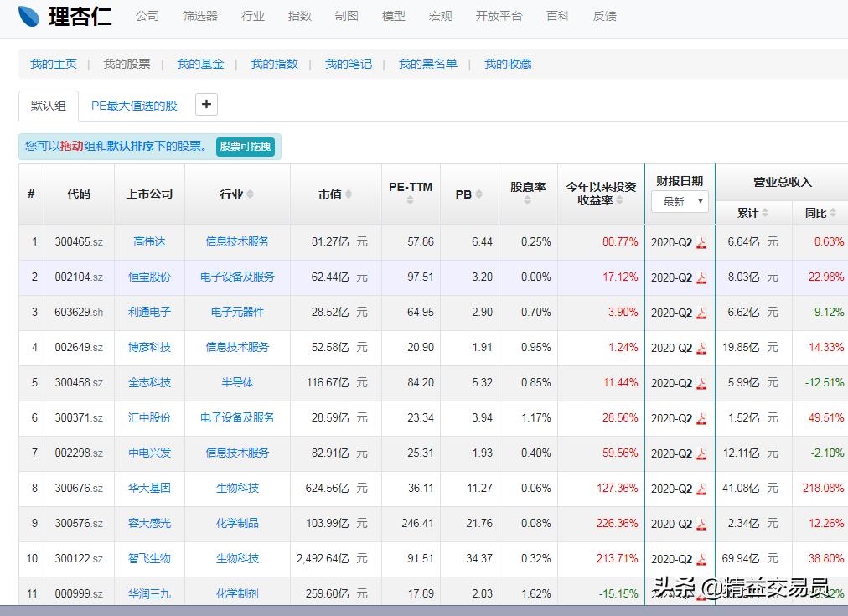Viewport: 848px width, 616px height.
Task: Add a new stock group with plus button
Action: [206, 105]
